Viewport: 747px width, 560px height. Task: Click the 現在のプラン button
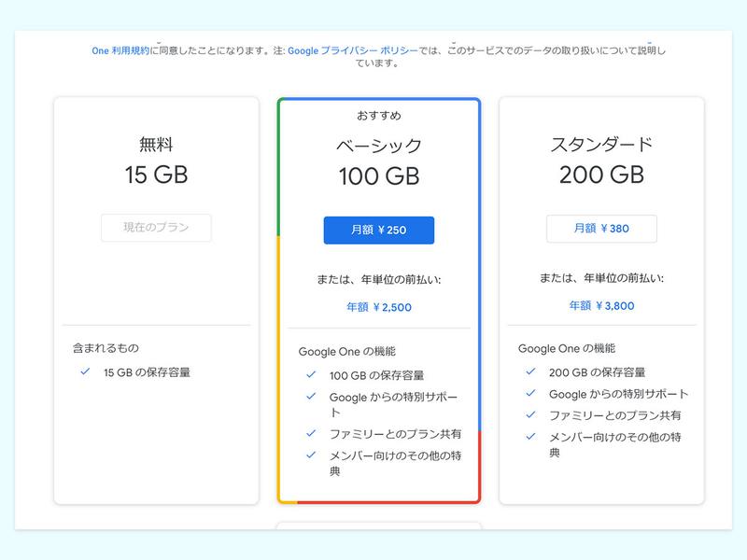tap(156, 228)
